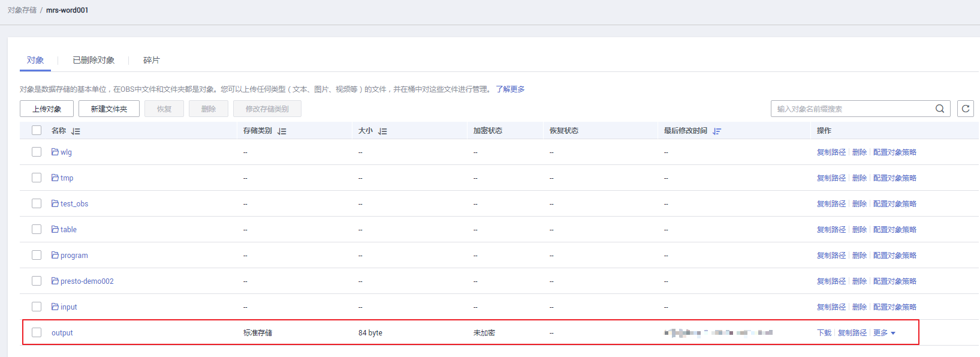Click the refresh icon button
This screenshot has height=357, width=980.
coord(965,109)
